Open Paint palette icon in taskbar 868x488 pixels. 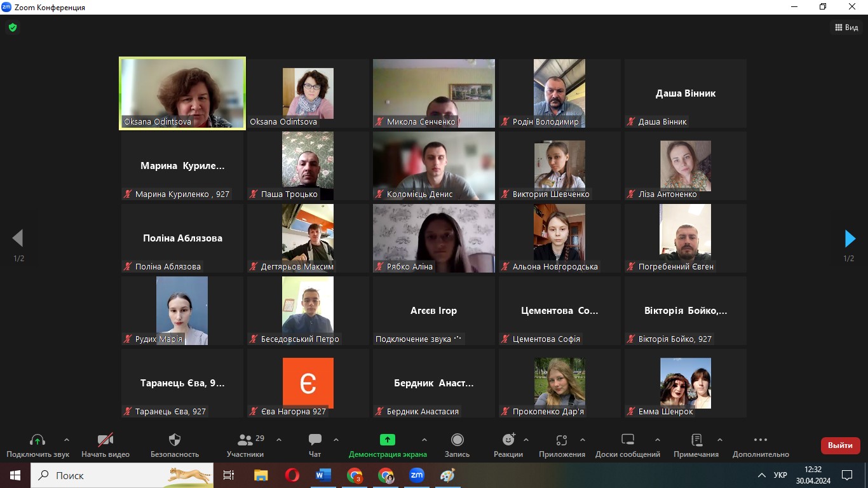[448, 475]
